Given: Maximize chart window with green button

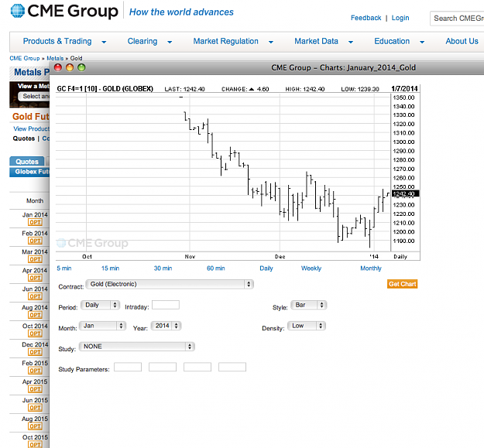Looking at the screenshot, I should 81,67.
